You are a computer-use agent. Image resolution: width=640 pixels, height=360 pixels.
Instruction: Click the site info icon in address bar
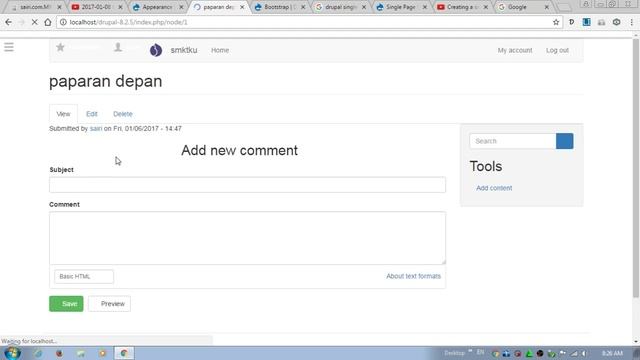click(x=63, y=22)
